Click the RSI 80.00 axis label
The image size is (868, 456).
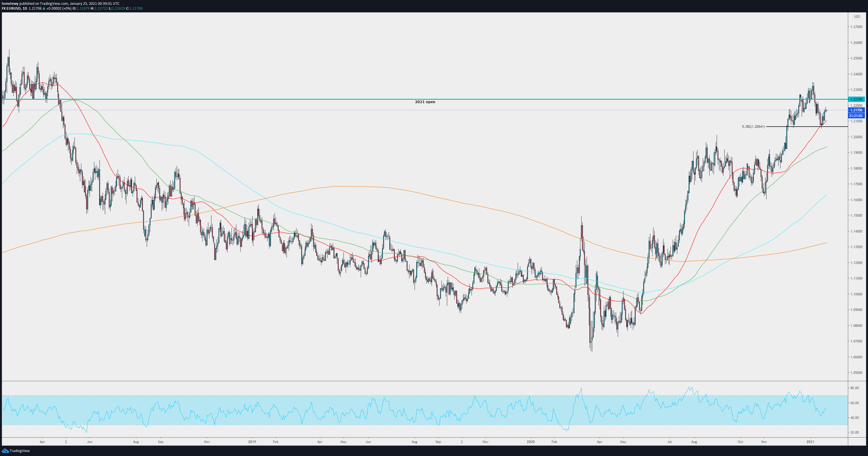pyautogui.click(x=854, y=388)
